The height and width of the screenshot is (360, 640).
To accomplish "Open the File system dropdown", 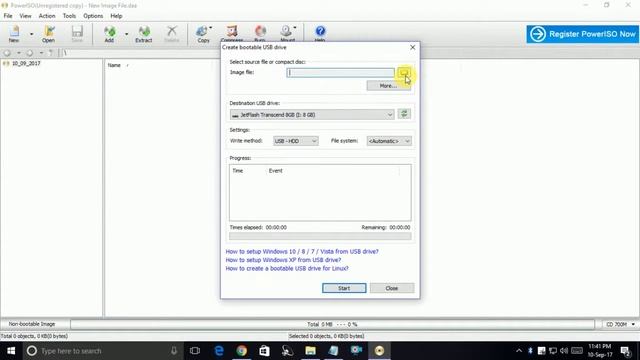I will pos(389,141).
